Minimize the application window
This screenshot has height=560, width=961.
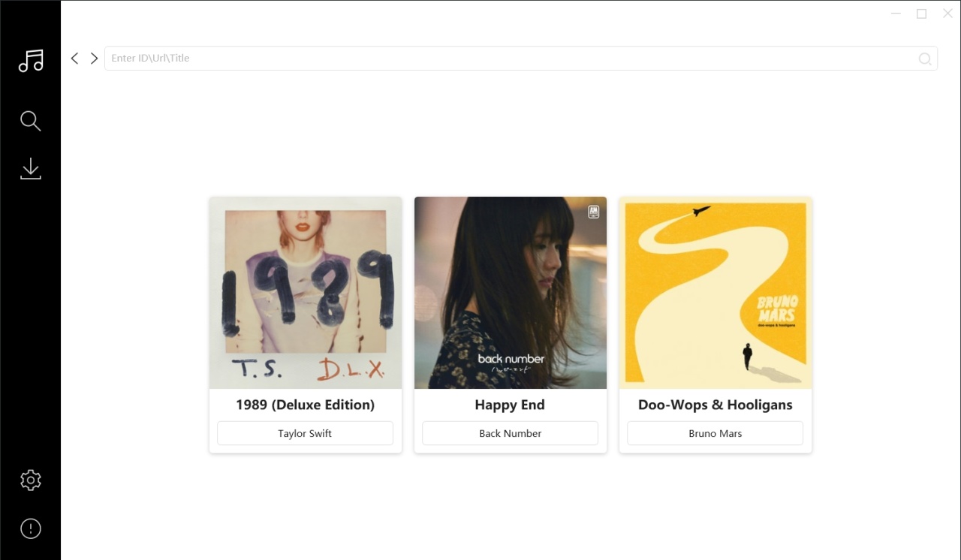[896, 14]
